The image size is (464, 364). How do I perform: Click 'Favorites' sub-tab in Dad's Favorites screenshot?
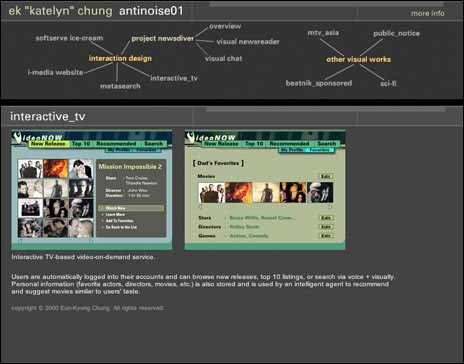click(x=319, y=150)
